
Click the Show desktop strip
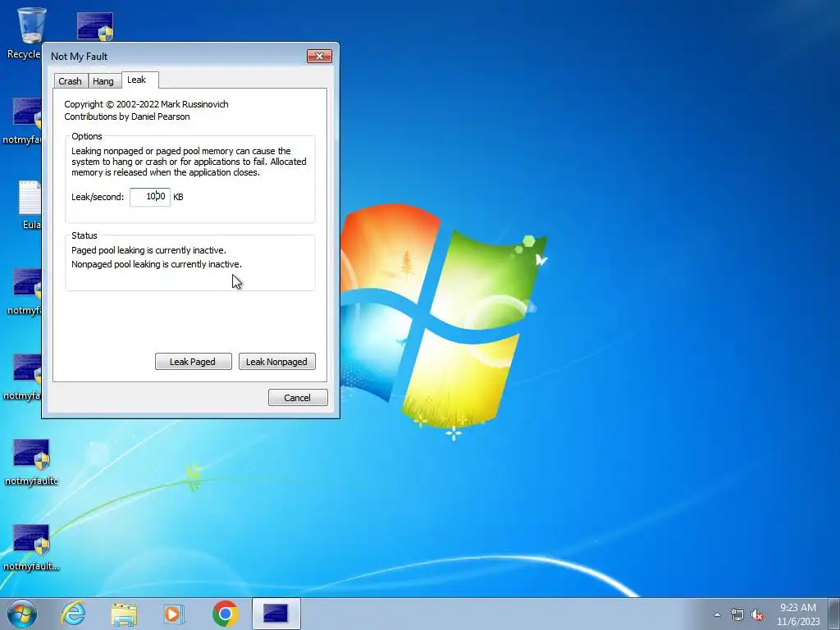click(x=834, y=614)
